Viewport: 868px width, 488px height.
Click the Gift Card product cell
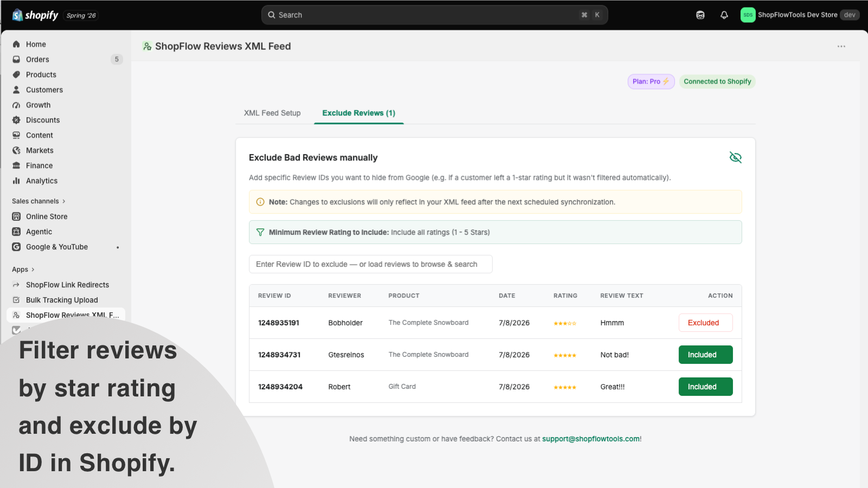[402, 387]
